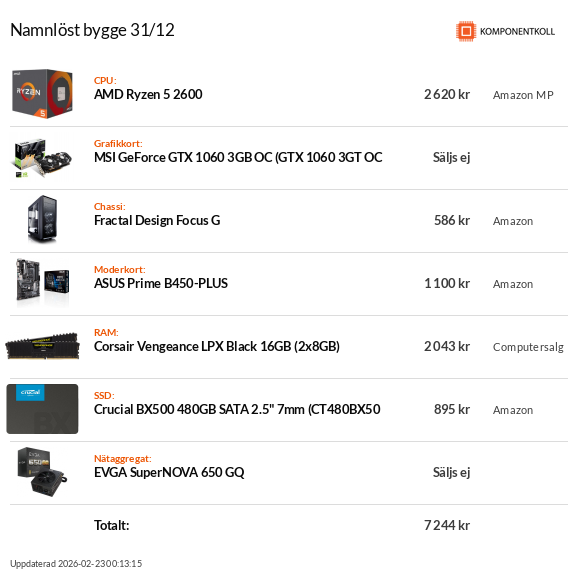Open the Crucial BX500 480GB SATA link
The width and height of the screenshot is (577, 577).
pos(237,410)
